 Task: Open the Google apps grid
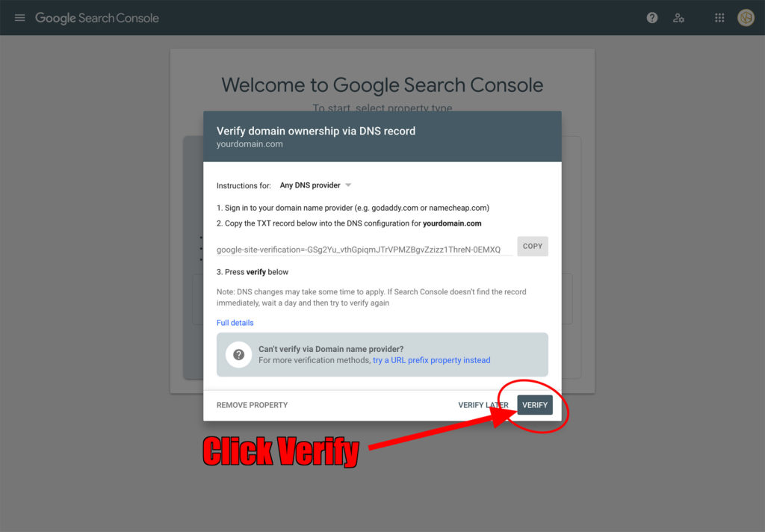[719, 18]
